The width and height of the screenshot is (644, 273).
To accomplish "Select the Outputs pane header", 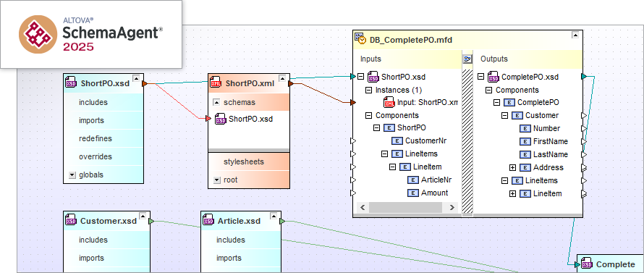I will click(528, 59).
